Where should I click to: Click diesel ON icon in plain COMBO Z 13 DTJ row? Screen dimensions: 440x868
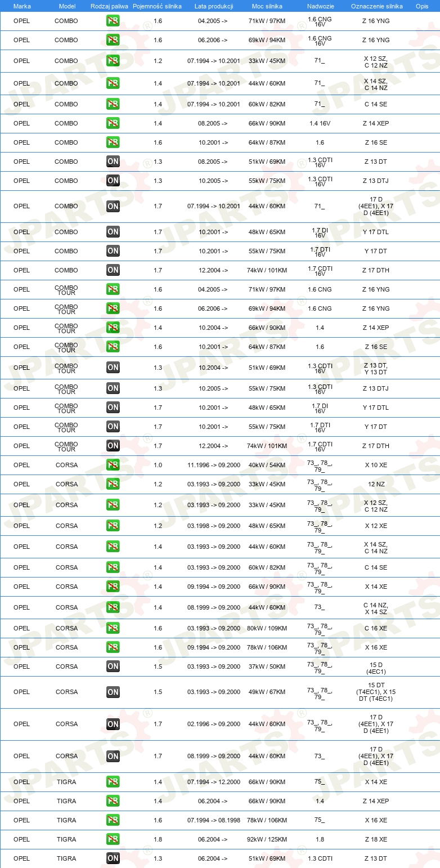(113, 181)
